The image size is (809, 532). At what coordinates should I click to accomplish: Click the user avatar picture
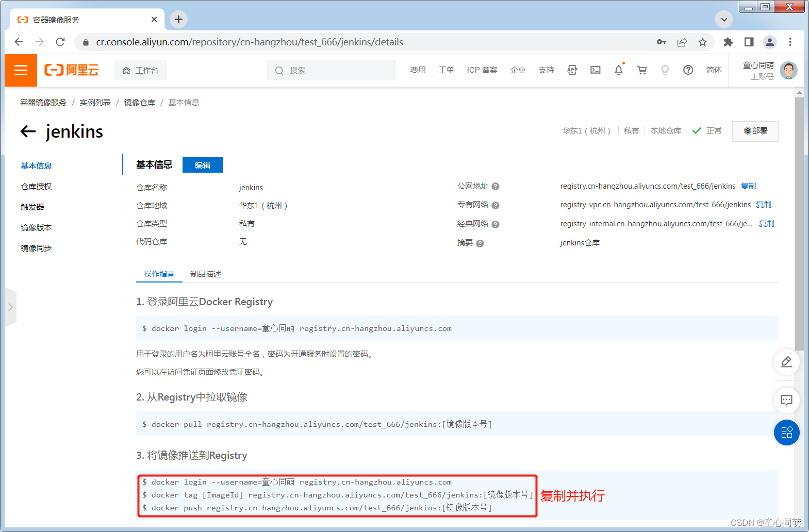coord(789,71)
